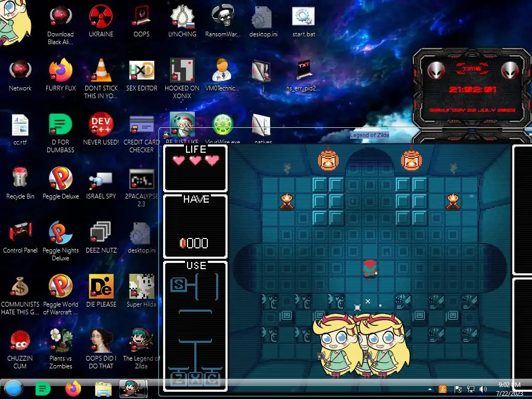Open the DEEZ NUTZ stacked windows icon
Image resolution: width=532 pixels, height=399 pixels.
click(101, 238)
